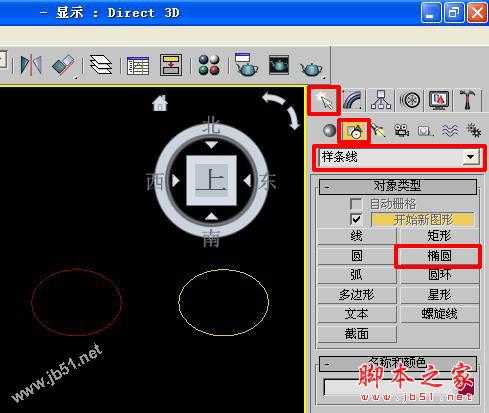
Task: Click the 圆环 shape button
Action: click(439, 275)
